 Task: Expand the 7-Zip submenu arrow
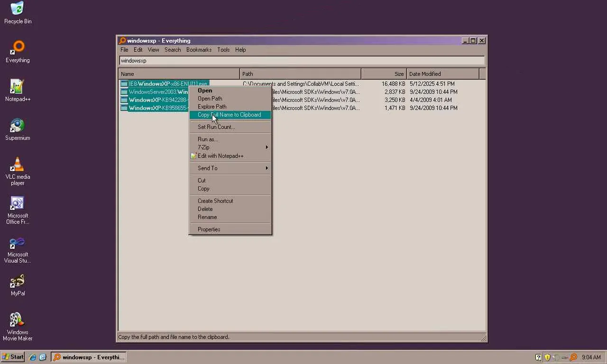(267, 147)
